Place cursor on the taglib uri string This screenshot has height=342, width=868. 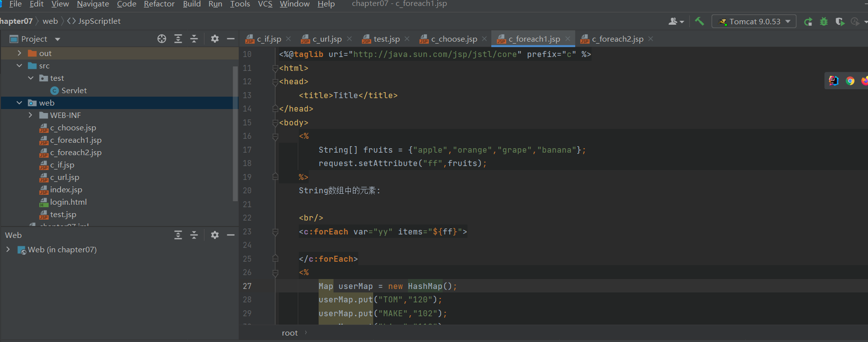(x=435, y=55)
